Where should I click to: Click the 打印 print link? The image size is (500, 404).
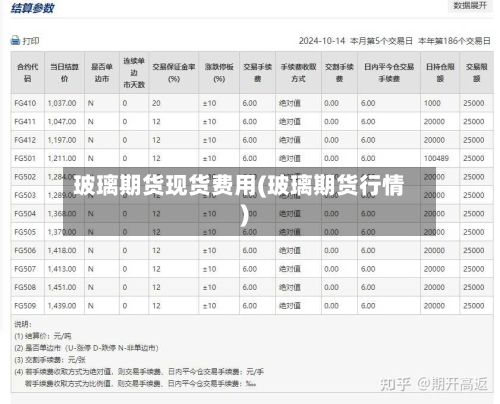31,41
